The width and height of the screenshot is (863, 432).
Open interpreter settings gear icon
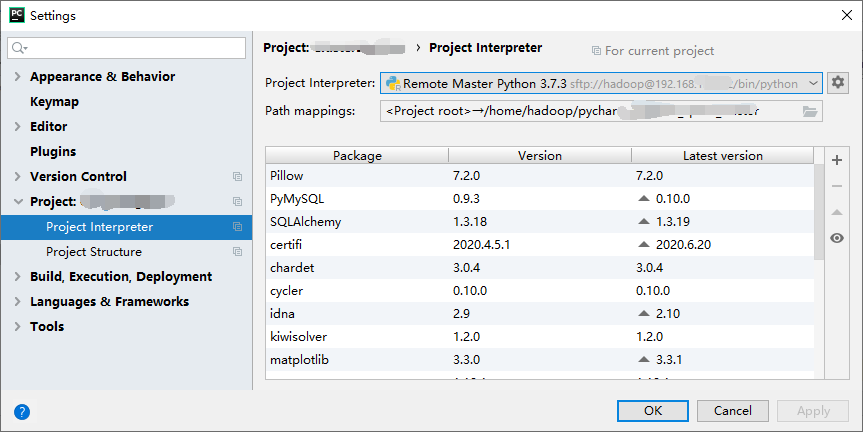(x=838, y=83)
